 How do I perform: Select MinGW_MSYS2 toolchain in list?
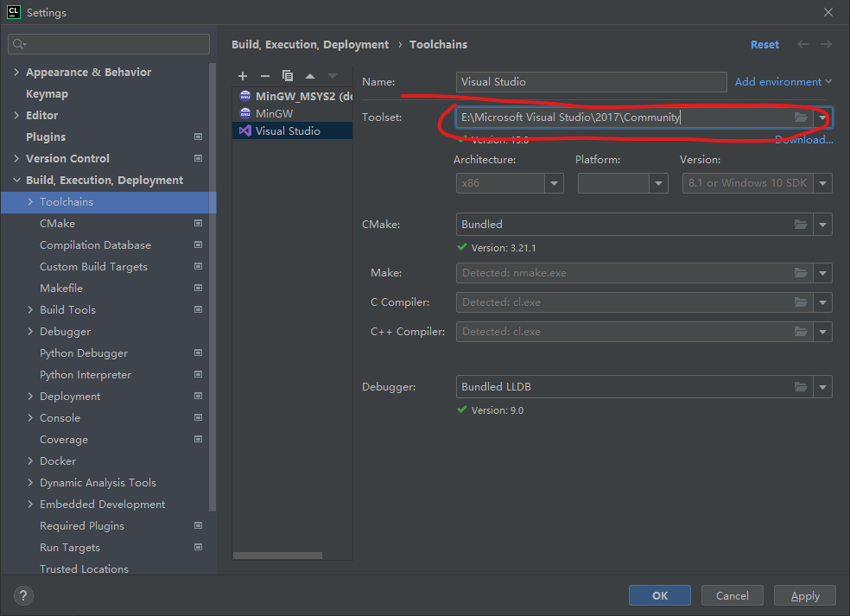tap(293, 96)
